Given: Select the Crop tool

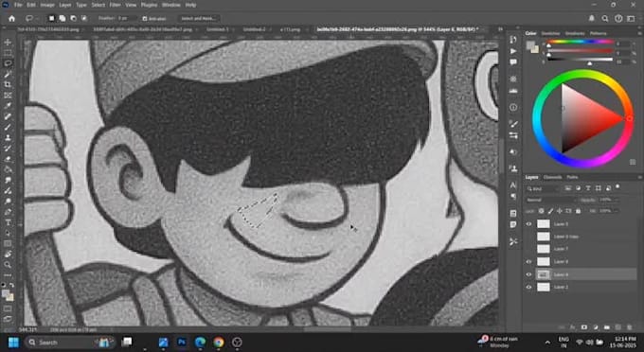Looking at the screenshot, I should point(8,84).
